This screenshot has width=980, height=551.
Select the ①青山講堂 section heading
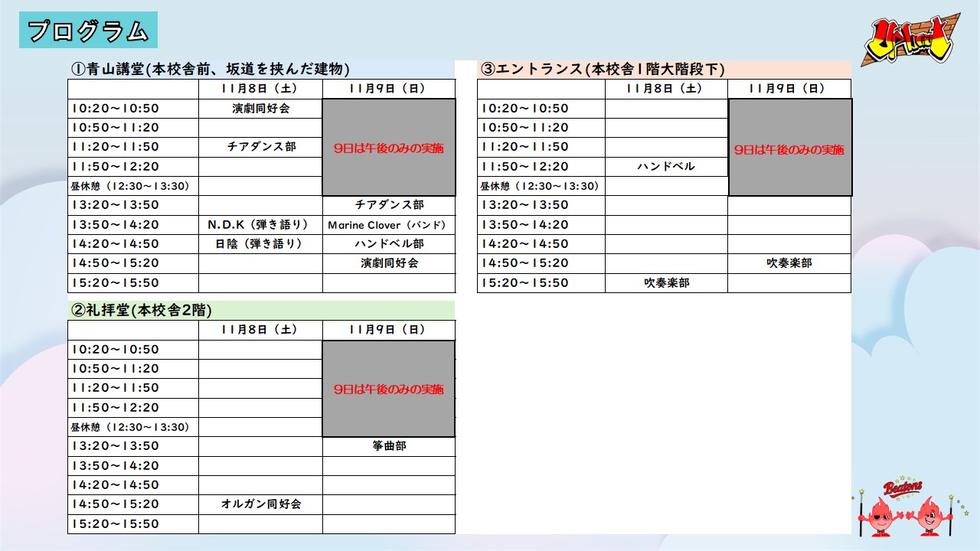click(x=211, y=70)
